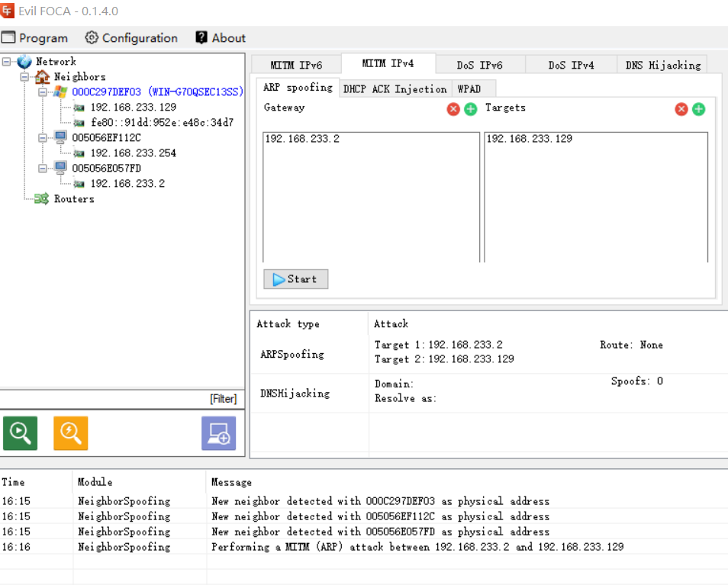Screen dimensions: 728x585
Task: Select the MITM (ARP) attack log entry
Action: click(x=364, y=547)
